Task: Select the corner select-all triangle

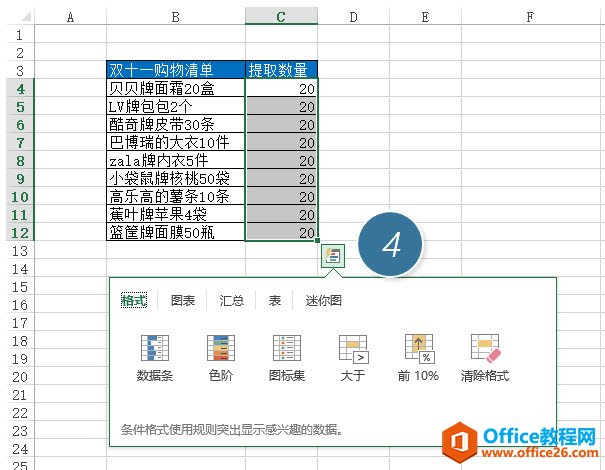Action: (26, 17)
